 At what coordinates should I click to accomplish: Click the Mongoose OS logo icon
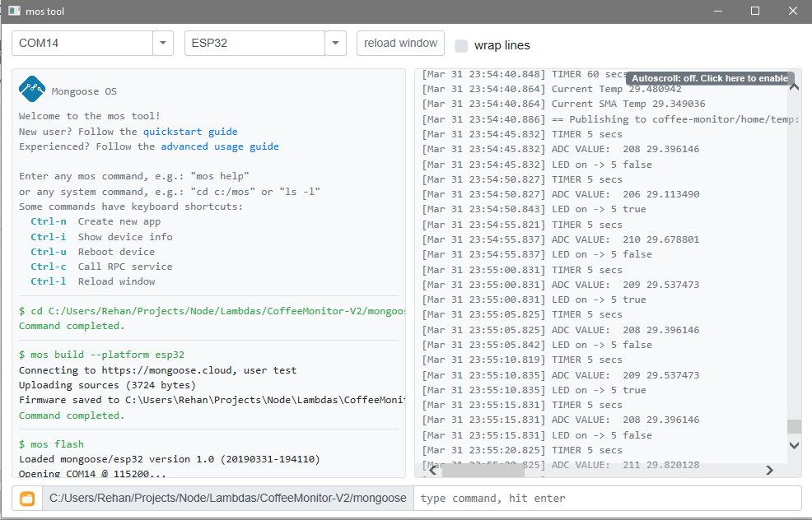pos(31,89)
